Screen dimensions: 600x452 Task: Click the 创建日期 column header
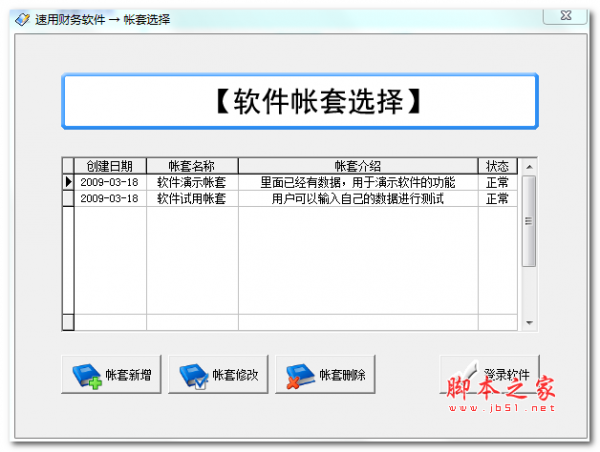[110, 166]
